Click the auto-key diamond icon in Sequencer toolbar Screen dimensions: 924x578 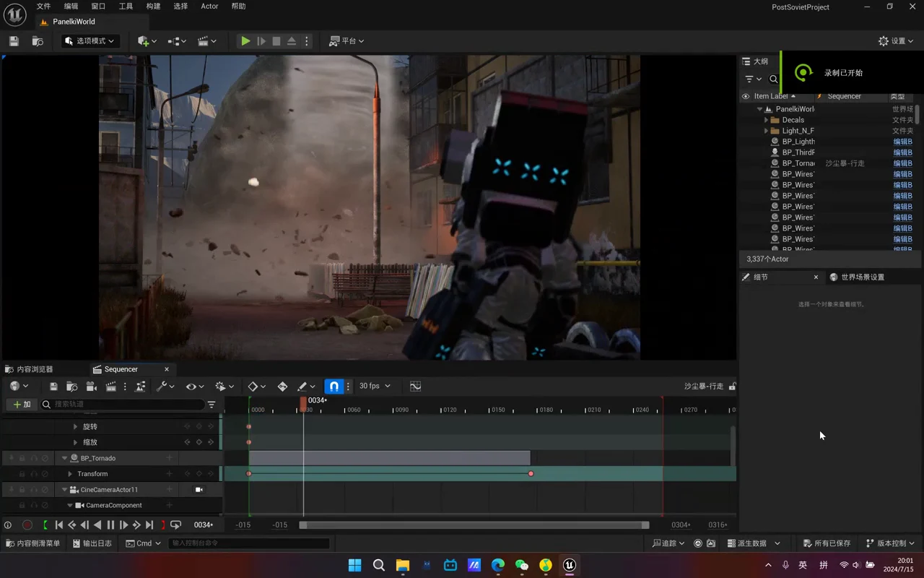point(282,387)
